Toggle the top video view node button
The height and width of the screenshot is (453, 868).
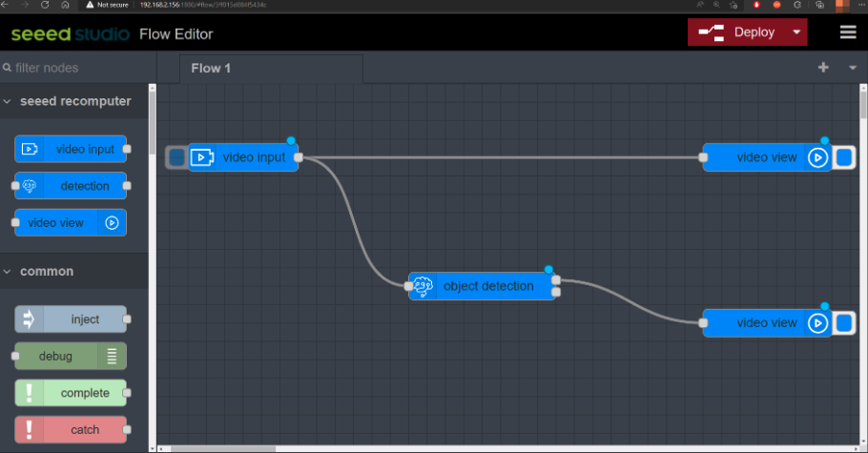coord(844,157)
